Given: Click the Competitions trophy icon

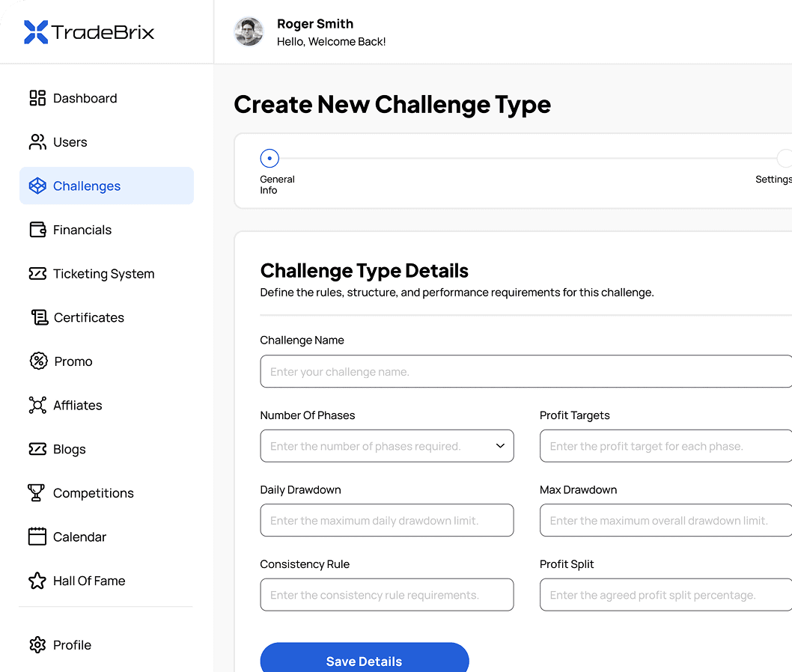Looking at the screenshot, I should [x=36, y=493].
